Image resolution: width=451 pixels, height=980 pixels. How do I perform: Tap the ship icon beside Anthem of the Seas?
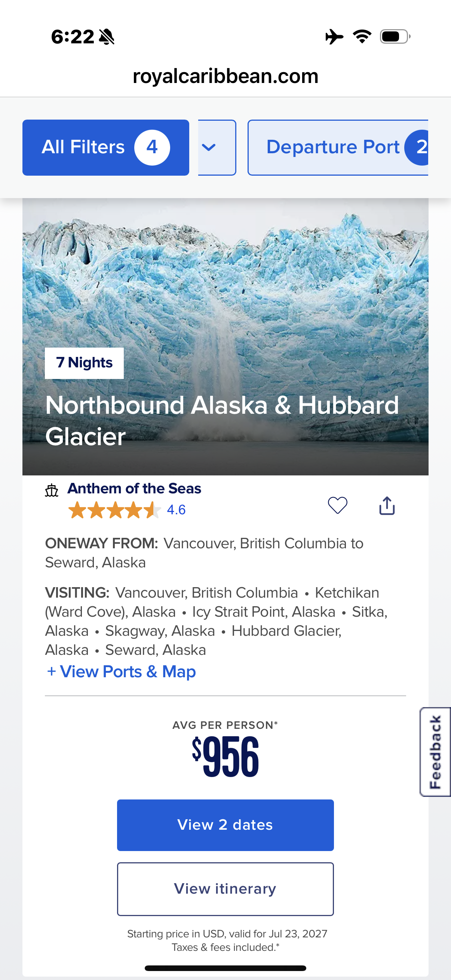point(52,490)
